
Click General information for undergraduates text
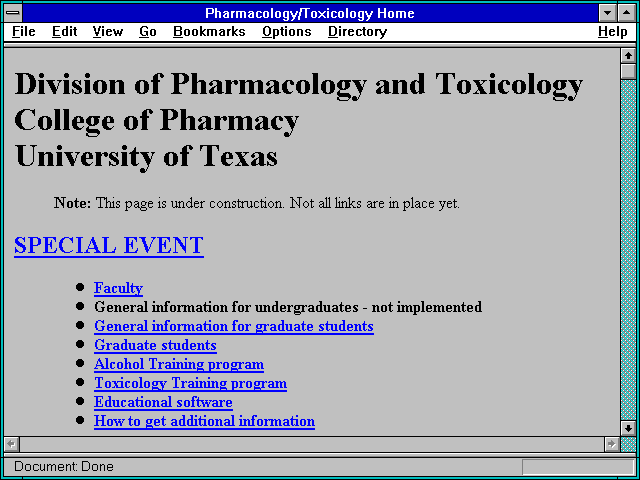click(x=288, y=307)
